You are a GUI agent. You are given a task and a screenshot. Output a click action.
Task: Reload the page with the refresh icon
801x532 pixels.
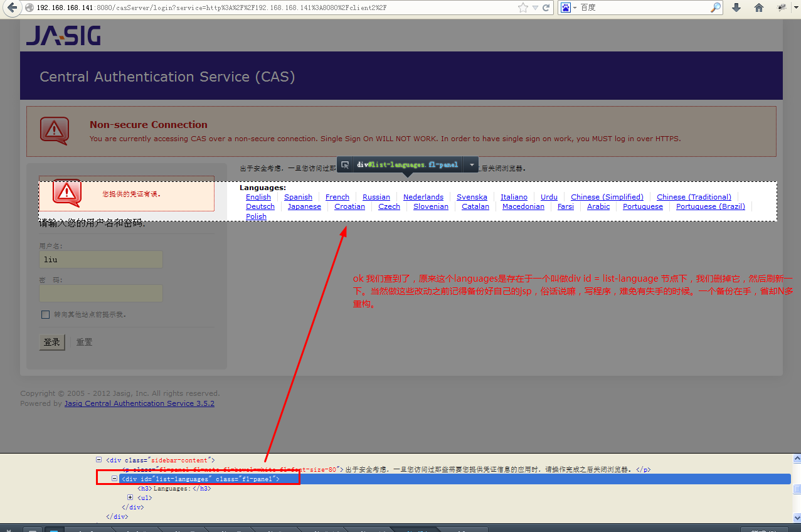pyautogui.click(x=546, y=8)
